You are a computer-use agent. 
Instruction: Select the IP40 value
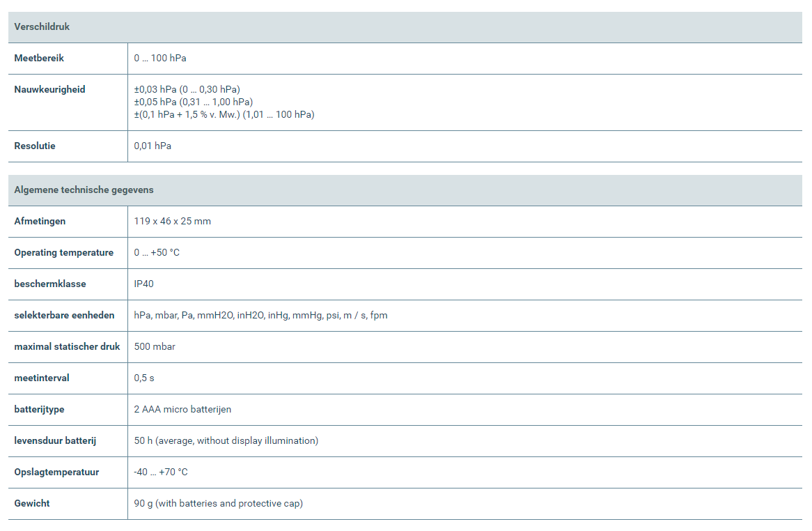(x=143, y=284)
